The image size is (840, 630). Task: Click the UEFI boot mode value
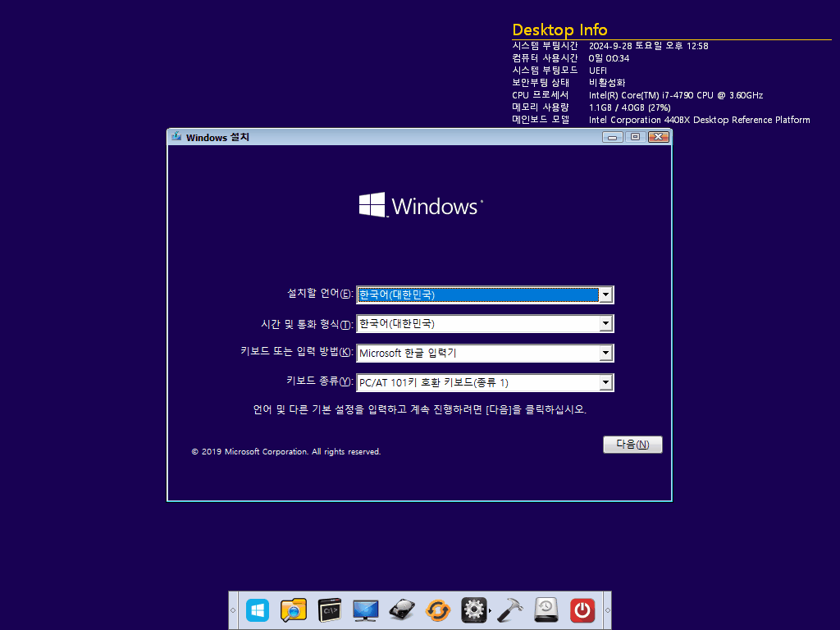(x=598, y=71)
